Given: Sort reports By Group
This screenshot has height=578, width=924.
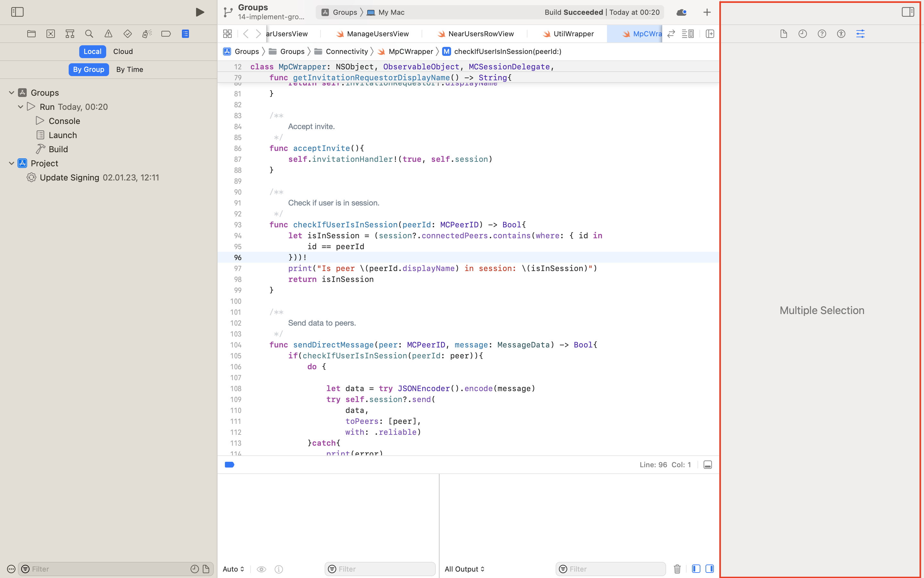Looking at the screenshot, I should 89,69.
